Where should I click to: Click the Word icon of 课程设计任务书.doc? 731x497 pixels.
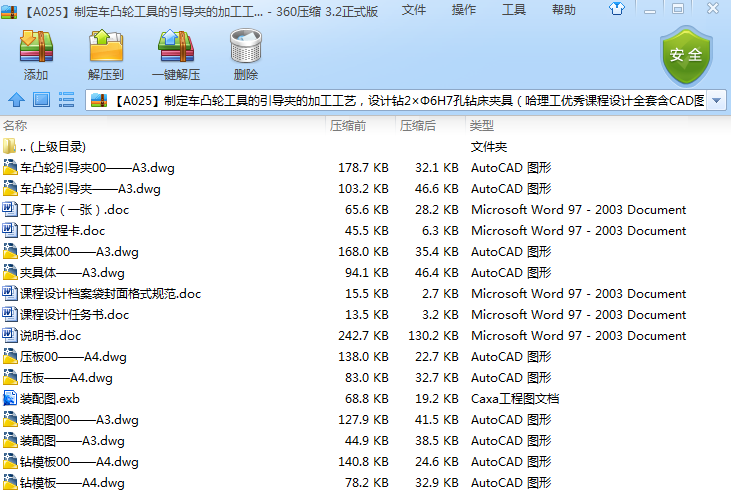[x=10, y=314]
